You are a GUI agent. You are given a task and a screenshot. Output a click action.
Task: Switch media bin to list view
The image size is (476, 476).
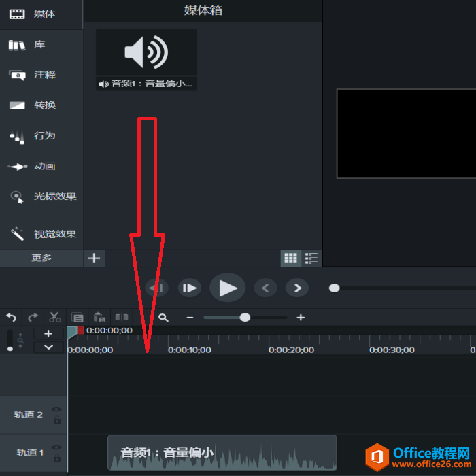(x=311, y=258)
